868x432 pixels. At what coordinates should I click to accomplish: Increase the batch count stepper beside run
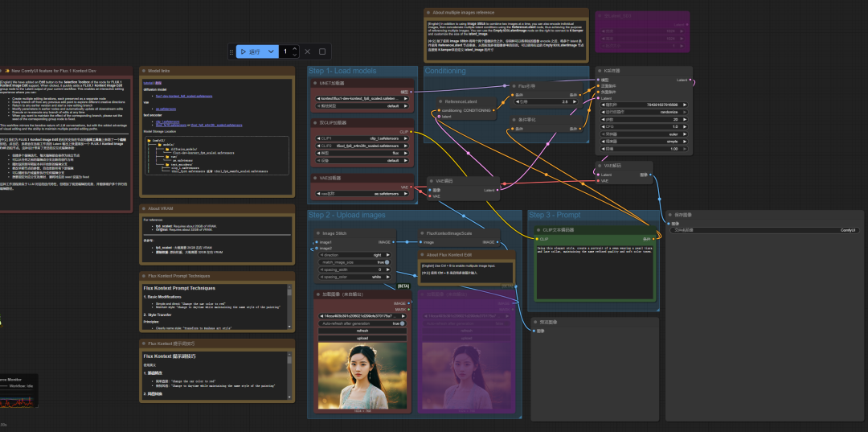[x=295, y=49]
